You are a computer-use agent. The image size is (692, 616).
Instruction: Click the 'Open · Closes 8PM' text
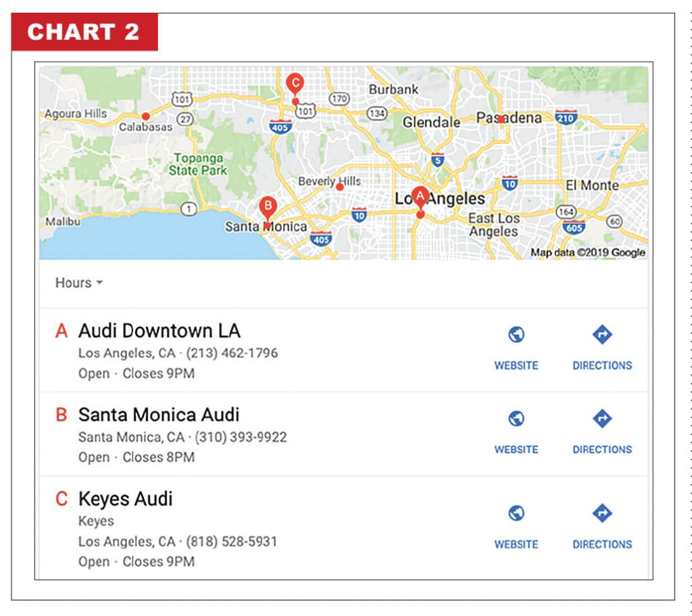pyautogui.click(x=137, y=457)
